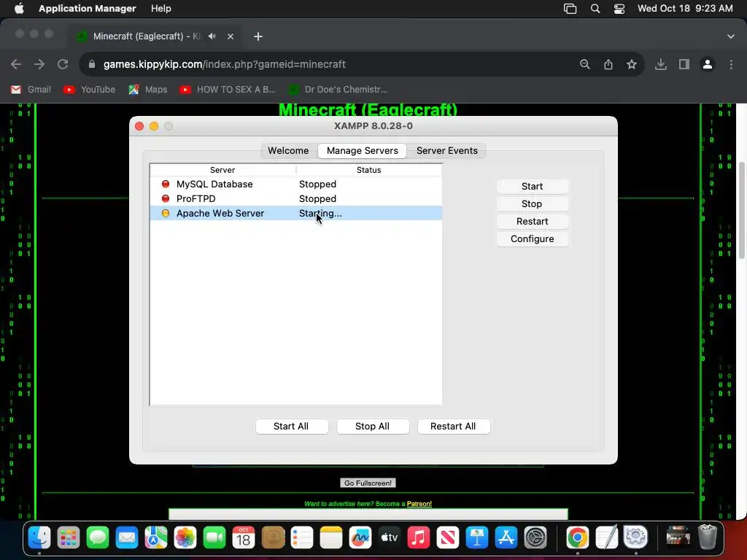Switch to the Welcome tab
Screen dimensions: 747x560
(288, 150)
